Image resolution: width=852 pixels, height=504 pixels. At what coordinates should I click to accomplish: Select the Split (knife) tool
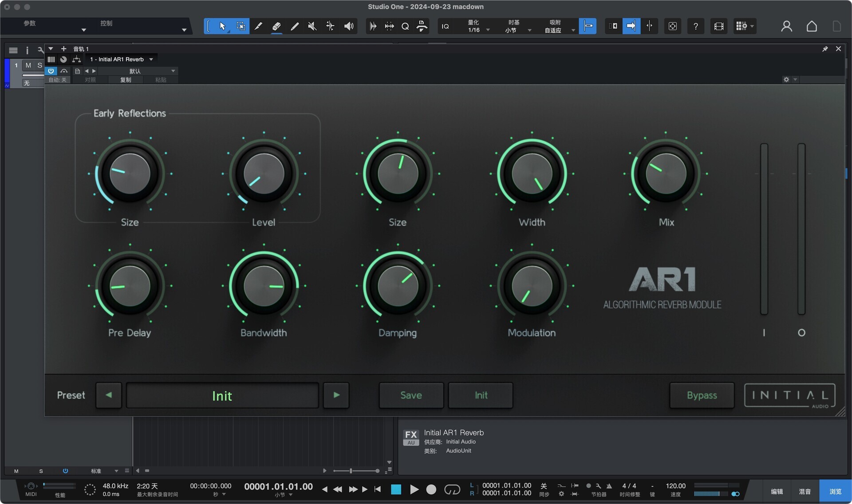(x=258, y=26)
